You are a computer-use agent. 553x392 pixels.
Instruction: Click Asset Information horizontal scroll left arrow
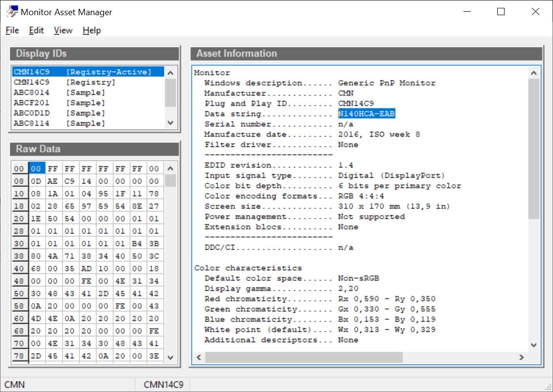point(199,357)
